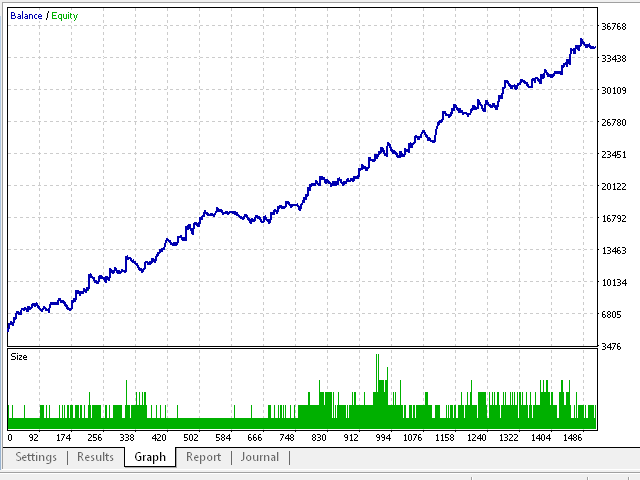This screenshot has width=640, height=480.
Task: Click the 1076 x-axis label
Action: click(413, 438)
